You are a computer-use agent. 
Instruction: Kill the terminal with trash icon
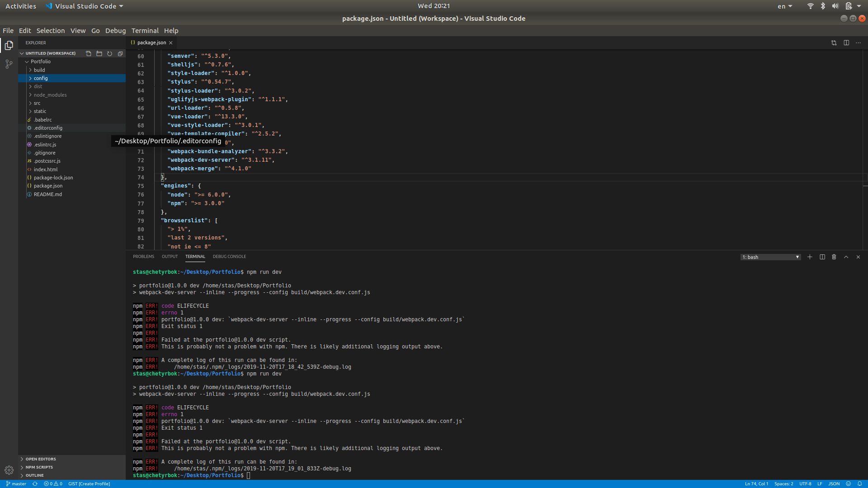pos(834,257)
